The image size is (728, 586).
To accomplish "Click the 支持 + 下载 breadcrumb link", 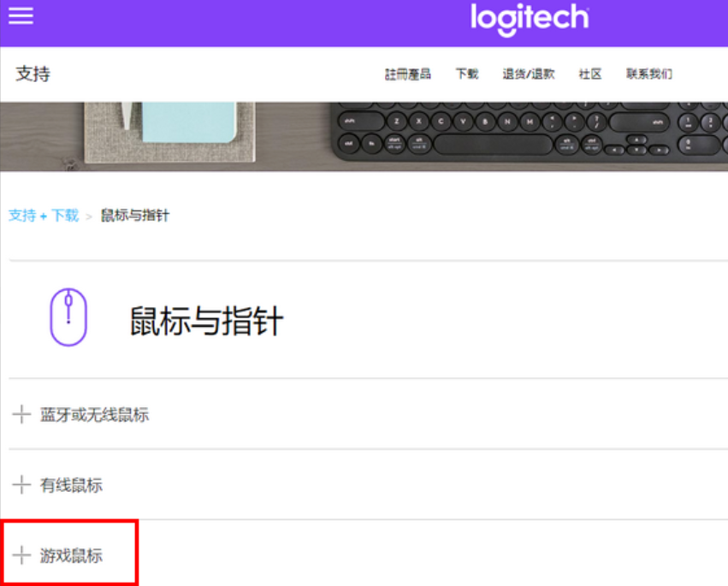I will pyautogui.click(x=44, y=216).
